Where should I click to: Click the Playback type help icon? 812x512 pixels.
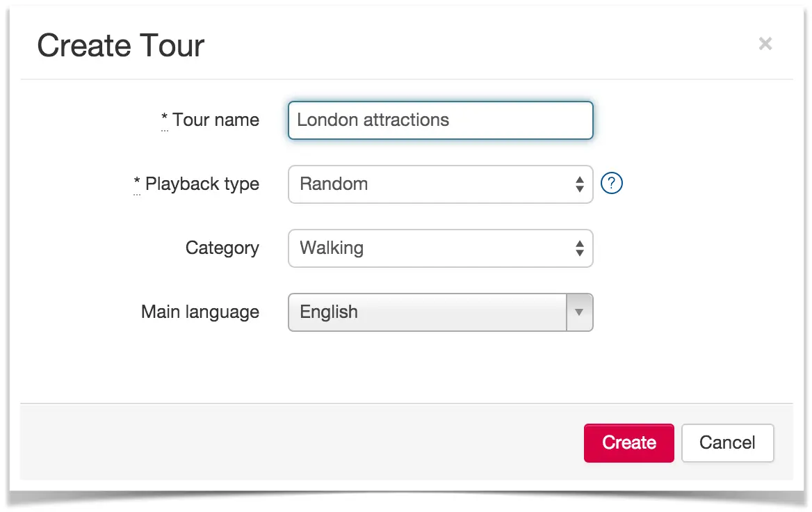tap(611, 184)
